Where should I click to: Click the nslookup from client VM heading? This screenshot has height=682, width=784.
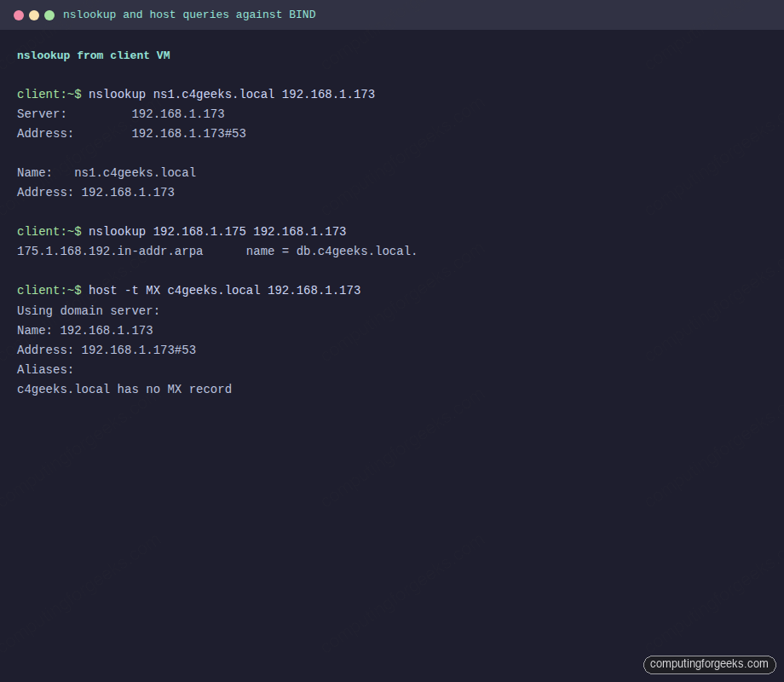pos(94,55)
